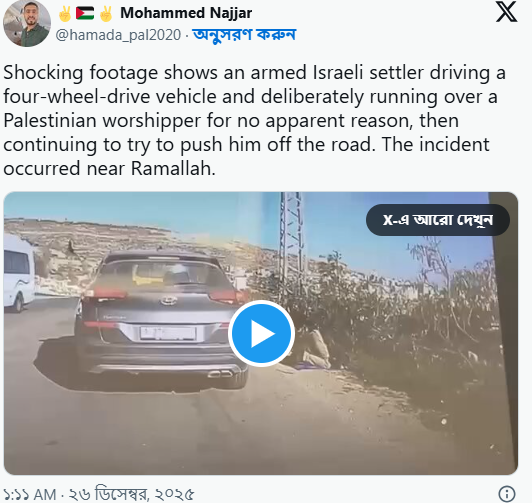This screenshot has width=532, height=503.
Task: Click the first victory hand emoji
Action: click(x=65, y=14)
